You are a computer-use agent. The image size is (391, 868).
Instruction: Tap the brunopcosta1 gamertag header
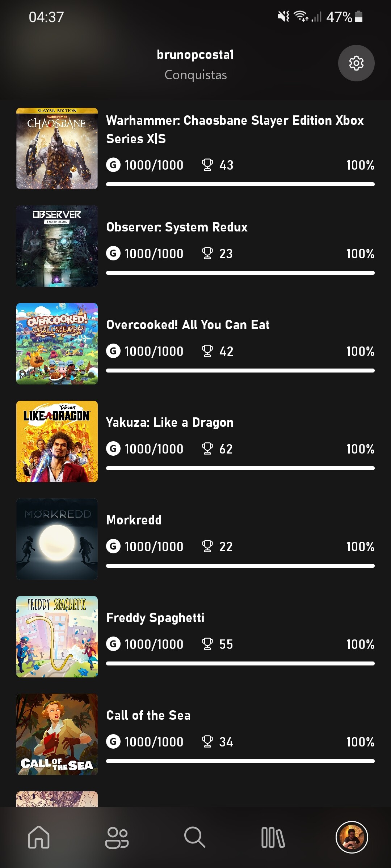point(195,55)
